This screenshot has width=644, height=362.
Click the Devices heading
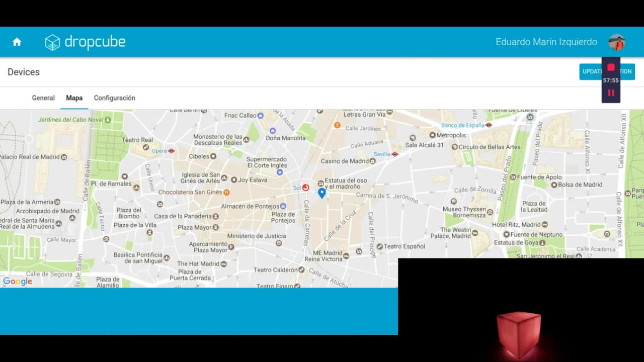click(x=24, y=72)
